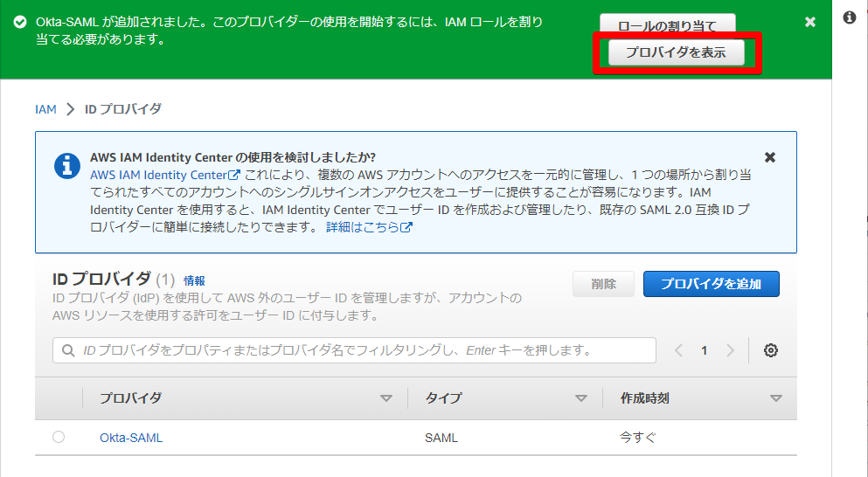
Task: Go to previous page arrow in pagination
Action: click(x=679, y=350)
